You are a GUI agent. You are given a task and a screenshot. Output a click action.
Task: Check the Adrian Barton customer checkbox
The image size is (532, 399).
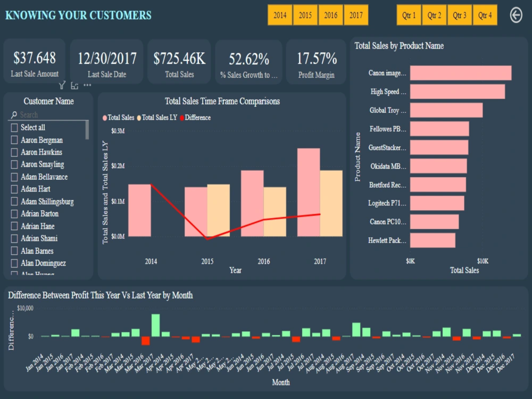coord(13,213)
